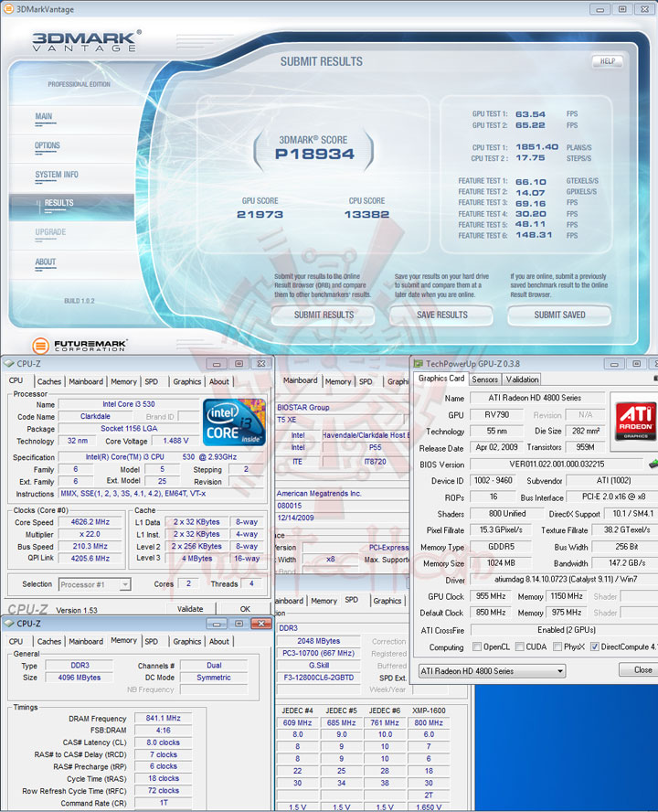Click the lower CPU-Z title bar icon

[x=9, y=624]
